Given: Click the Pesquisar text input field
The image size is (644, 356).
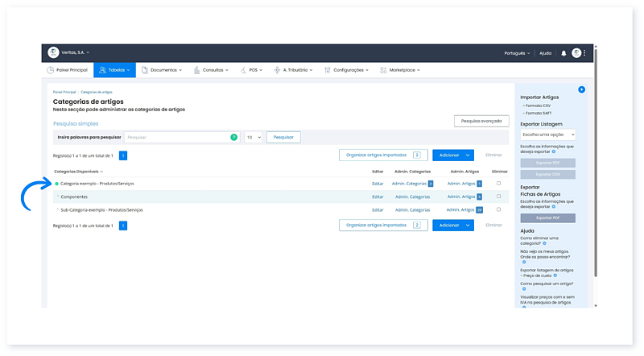Looking at the screenshot, I should [177, 138].
